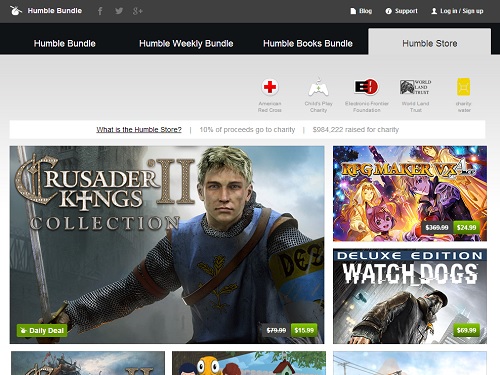The width and height of the screenshot is (500, 375).
Task: Click the $15.99 price on Crusader Kings
Action: point(304,330)
